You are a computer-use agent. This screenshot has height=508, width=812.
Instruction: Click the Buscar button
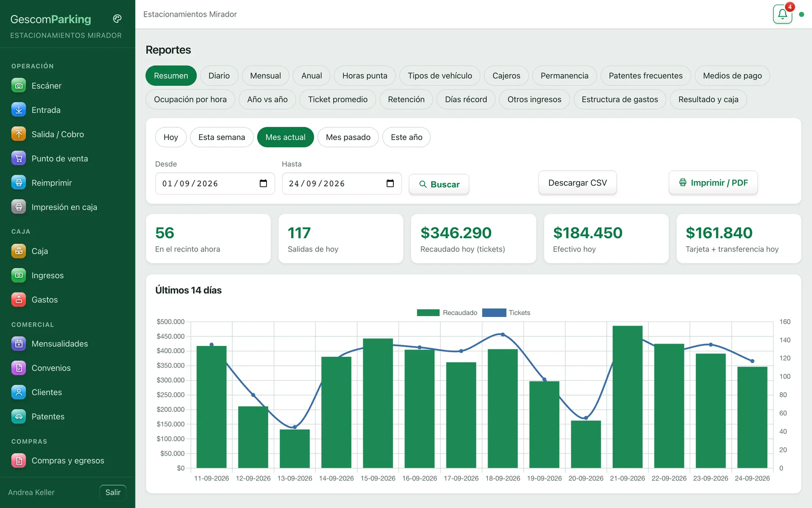tap(439, 184)
